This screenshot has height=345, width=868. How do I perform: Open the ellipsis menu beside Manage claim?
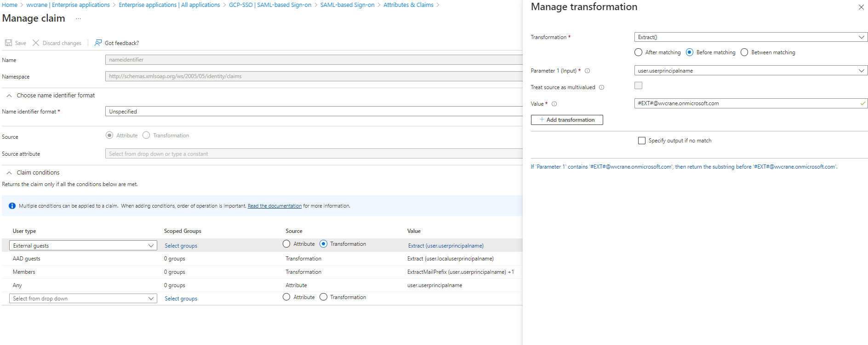tap(78, 18)
